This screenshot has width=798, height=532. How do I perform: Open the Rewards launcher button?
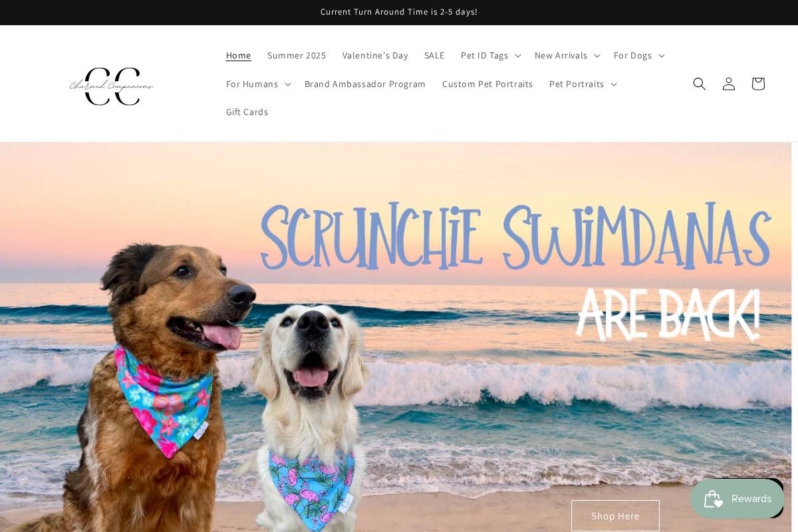point(737,499)
